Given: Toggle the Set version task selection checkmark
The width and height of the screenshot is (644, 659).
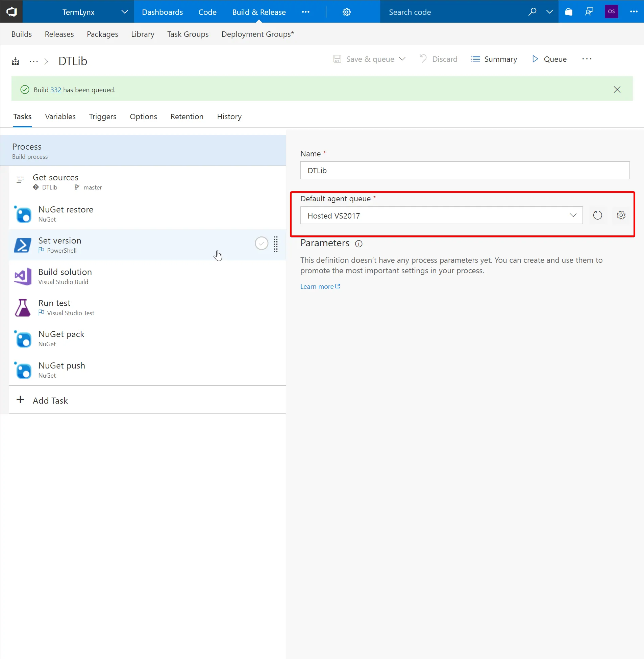Looking at the screenshot, I should [262, 244].
